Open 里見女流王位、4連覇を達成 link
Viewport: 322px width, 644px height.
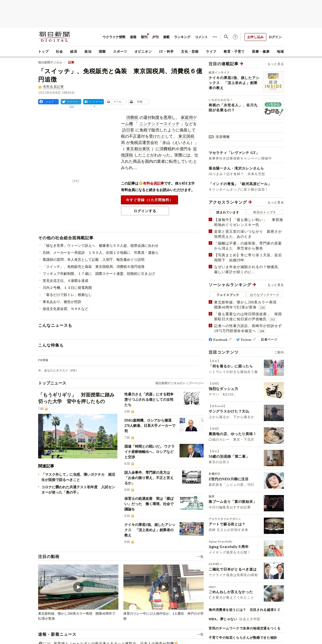click(x=65, y=281)
